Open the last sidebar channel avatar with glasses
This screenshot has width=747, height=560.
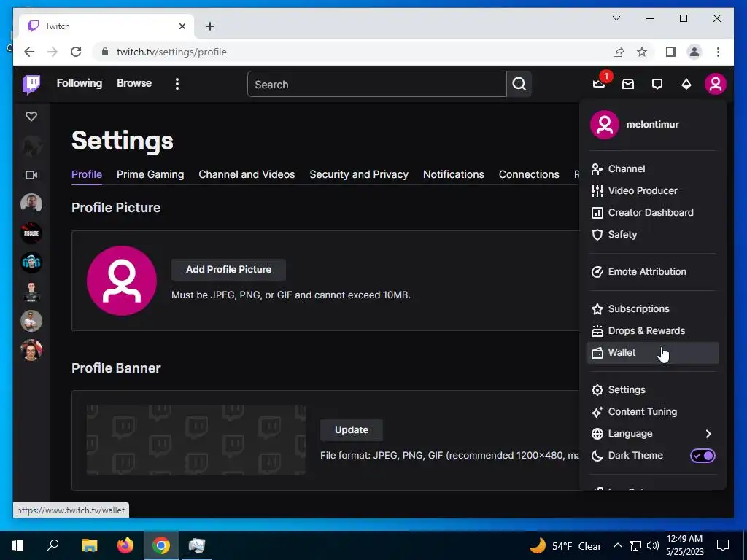31,350
